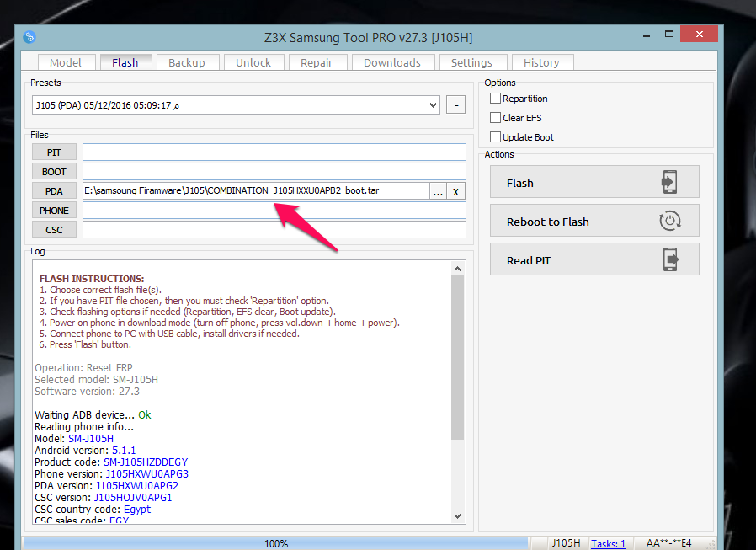
Task: Select the Repair tab
Action: point(317,62)
